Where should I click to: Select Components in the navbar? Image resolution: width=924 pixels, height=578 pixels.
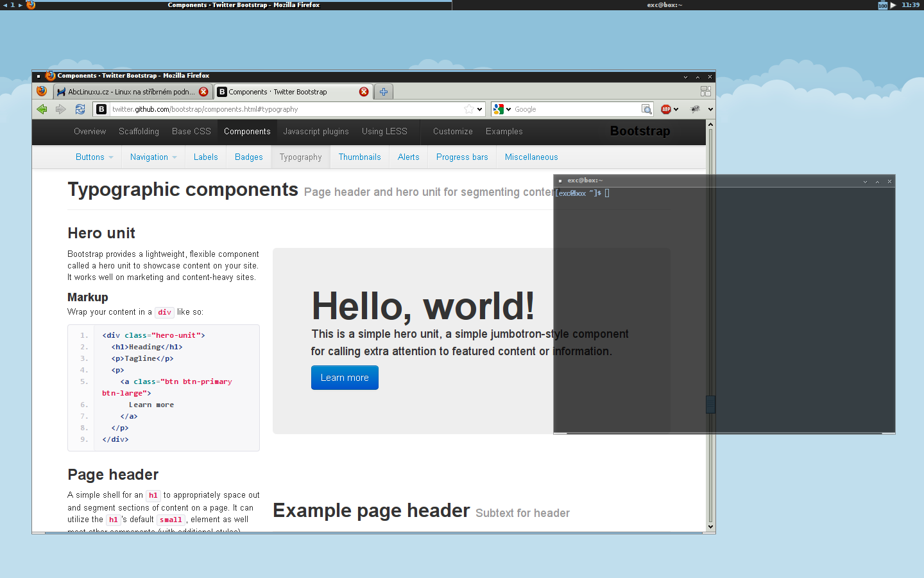pos(247,132)
